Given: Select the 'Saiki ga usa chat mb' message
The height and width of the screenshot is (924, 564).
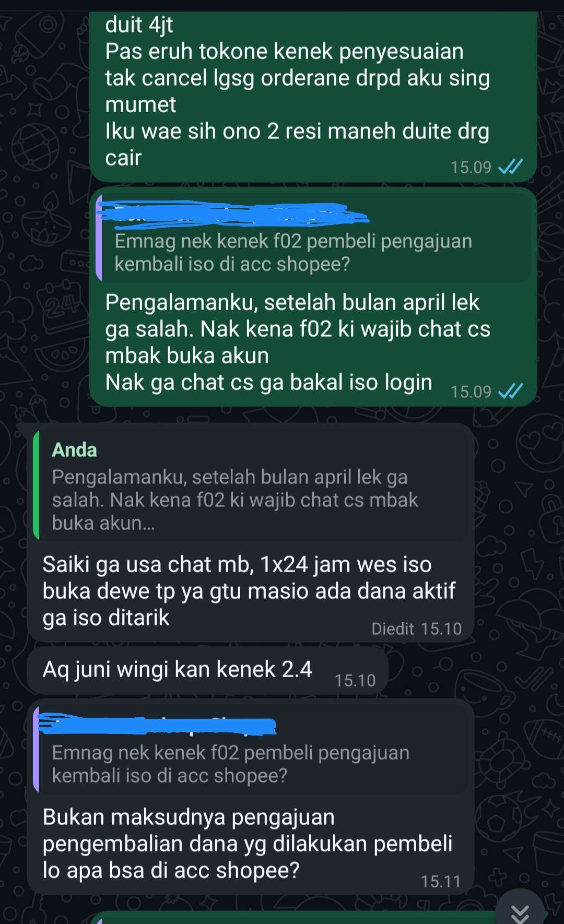Looking at the screenshot, I should coord(251,533).
